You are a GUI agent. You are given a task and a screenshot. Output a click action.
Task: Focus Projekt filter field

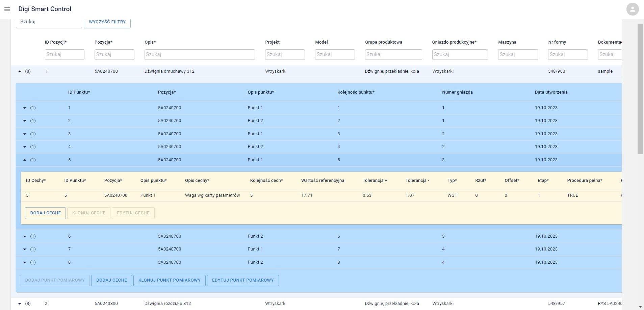coord(285,54)
